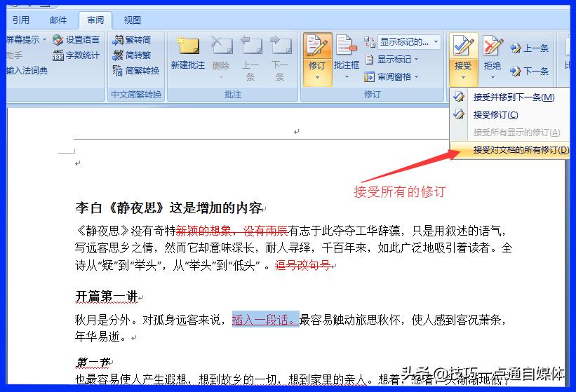This screenshot has width=576, height=392.
Task: Expand the 显示标记 dropdown
Action: (417, 59)
